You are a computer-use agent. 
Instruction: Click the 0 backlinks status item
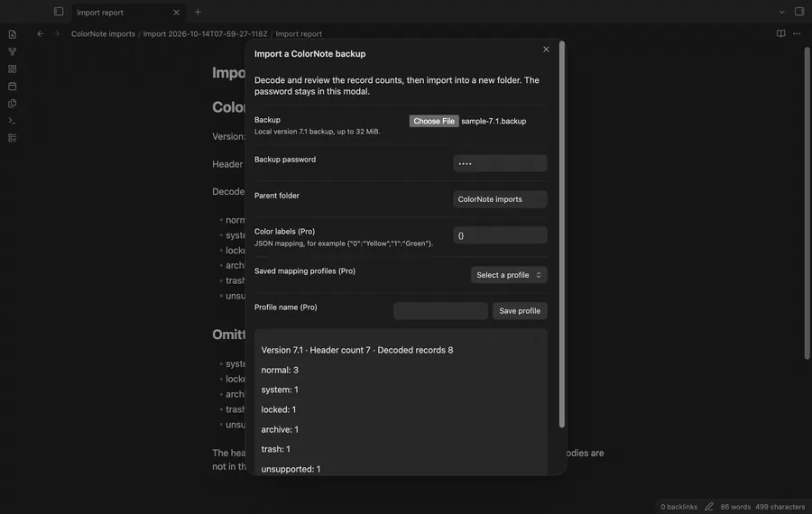678,507
